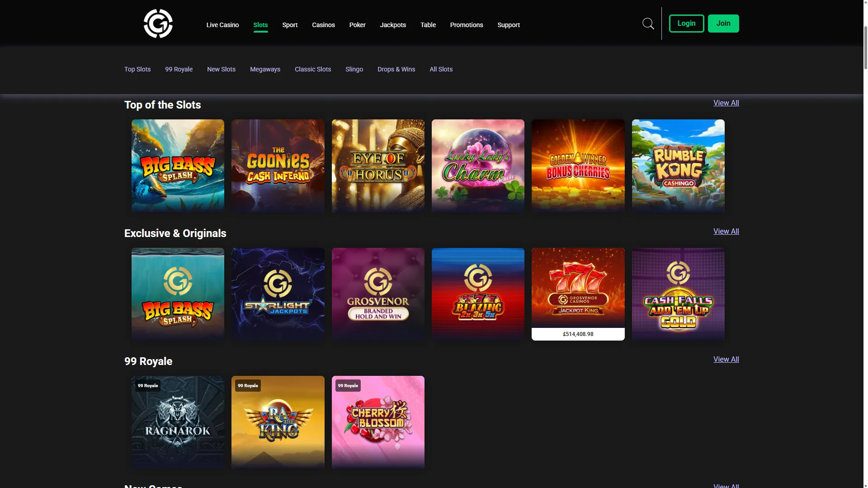The width and height of the screenshot is (868, 488).
Task: Click the £514,408.98 jackpot amount
Action: coord(578,334)
